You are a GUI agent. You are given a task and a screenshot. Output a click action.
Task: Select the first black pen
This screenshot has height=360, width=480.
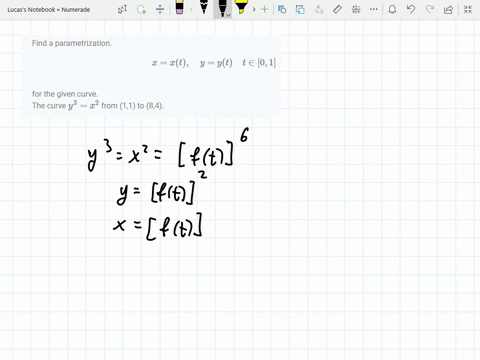[x=204, y=7]
